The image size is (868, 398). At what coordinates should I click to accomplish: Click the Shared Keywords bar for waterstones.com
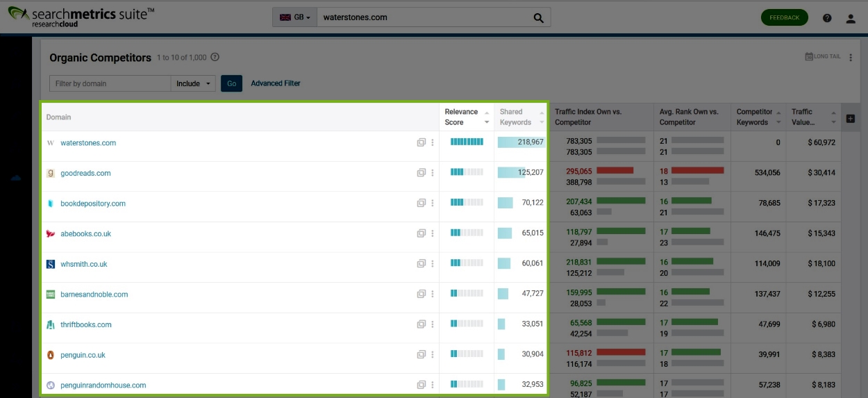521,142
